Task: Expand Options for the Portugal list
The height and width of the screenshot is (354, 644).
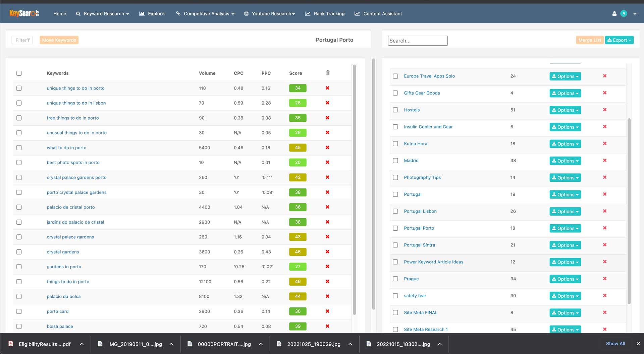Action: [565, 194]
